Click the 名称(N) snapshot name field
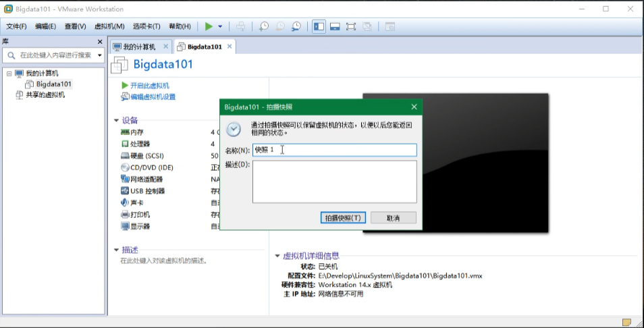The width and height of the screenshot is (644, 328). point(335,150)
